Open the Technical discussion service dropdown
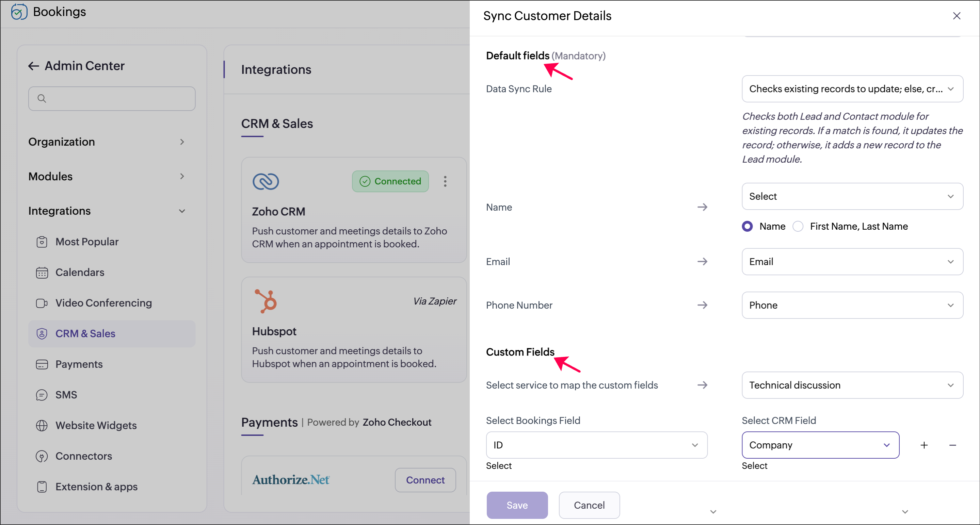The image size is (980, 525). tap(852, 385)
